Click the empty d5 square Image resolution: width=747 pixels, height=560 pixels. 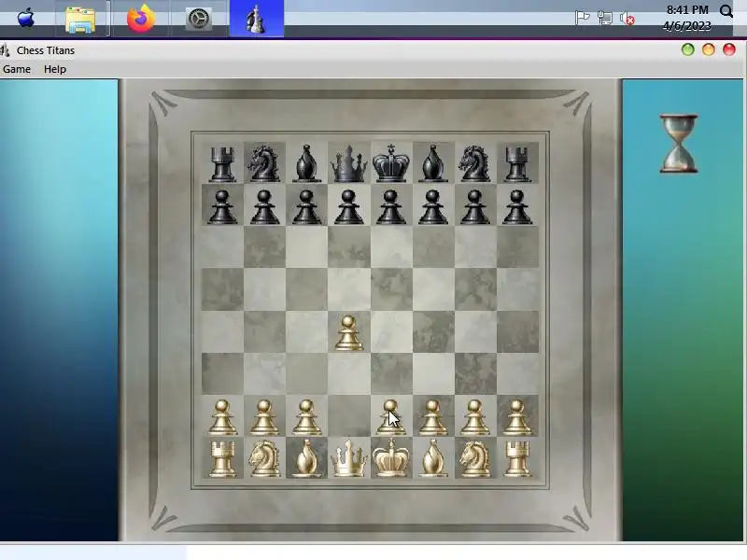(x=348, y=289)
